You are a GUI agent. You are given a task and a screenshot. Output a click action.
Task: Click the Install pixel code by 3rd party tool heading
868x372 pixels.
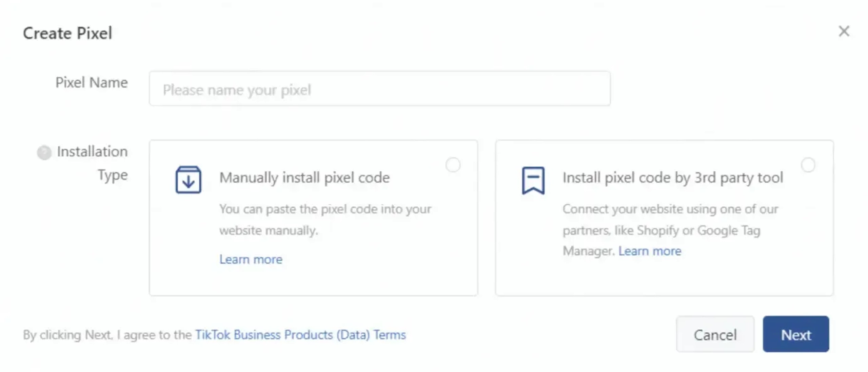coord(673,178)
